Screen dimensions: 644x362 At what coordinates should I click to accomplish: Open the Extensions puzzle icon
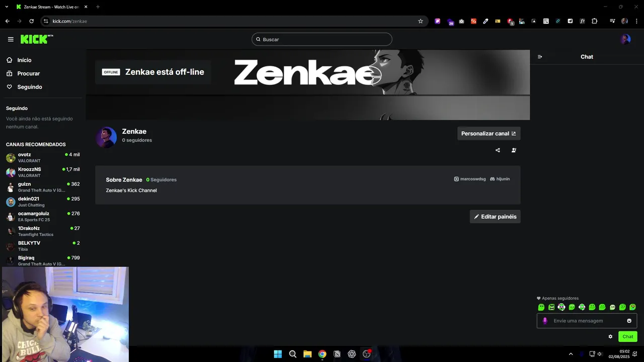[x=595, y=21]
